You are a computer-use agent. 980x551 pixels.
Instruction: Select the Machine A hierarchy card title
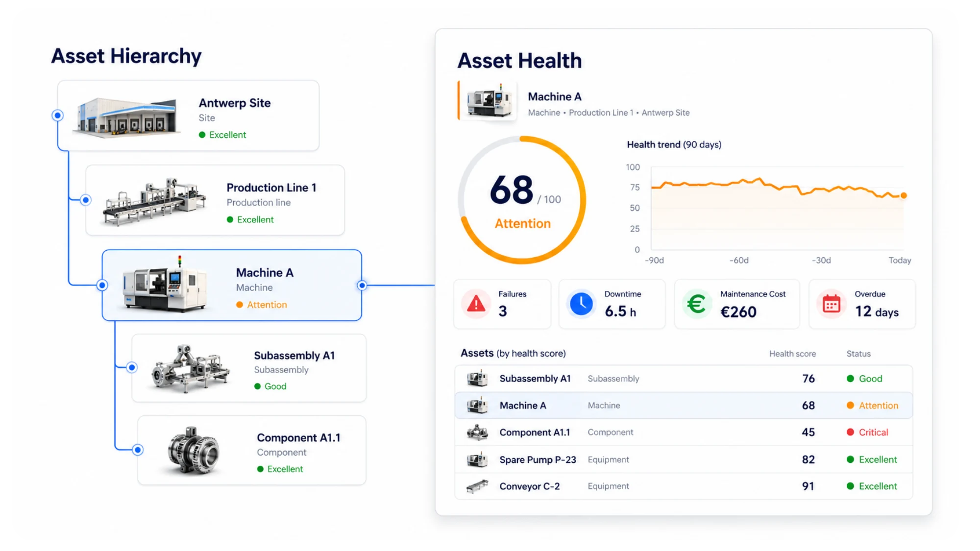click(265, 273)
